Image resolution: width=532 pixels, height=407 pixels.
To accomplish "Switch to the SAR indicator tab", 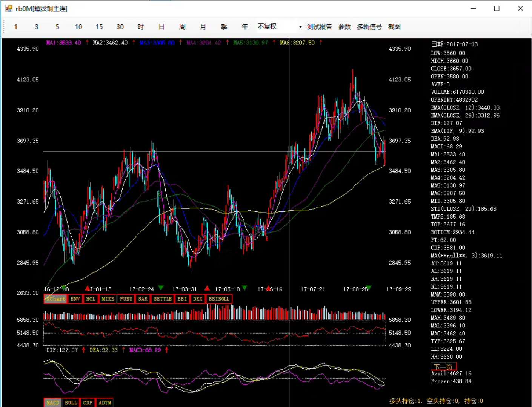I will (x=143, y=299).
